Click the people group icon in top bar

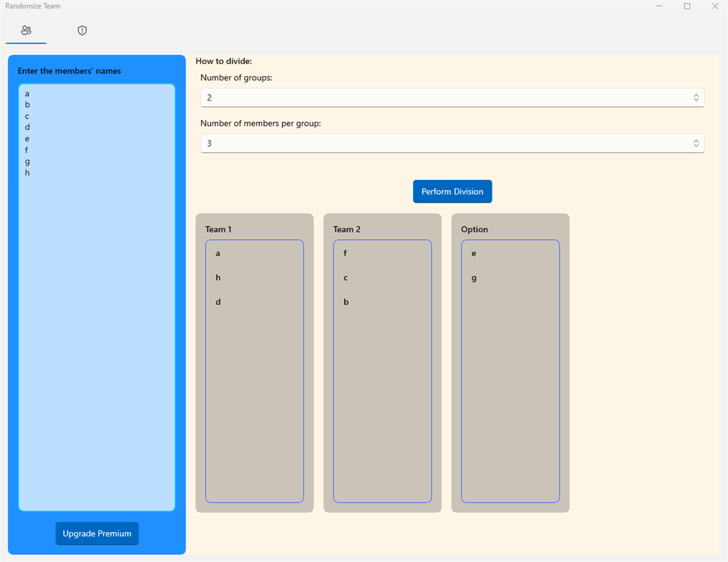pyautogui.click(x=26, y=31)
